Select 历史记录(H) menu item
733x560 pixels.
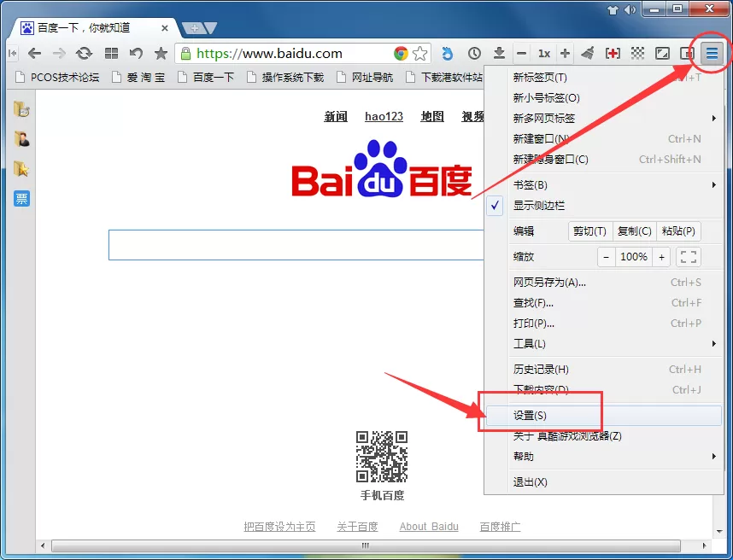(x=604, y=370)
